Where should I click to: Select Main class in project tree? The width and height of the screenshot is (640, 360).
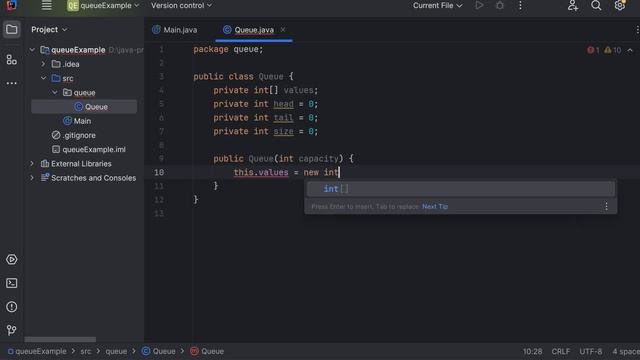[x=77, y=121]
